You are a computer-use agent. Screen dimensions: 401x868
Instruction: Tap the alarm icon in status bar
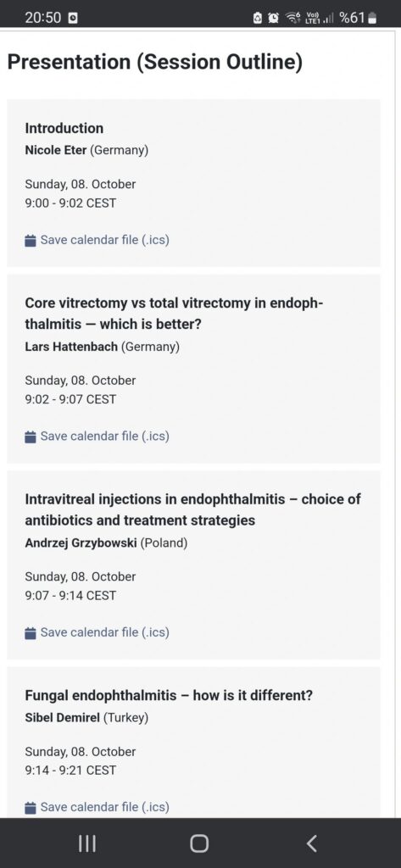(x=273, y=19)
